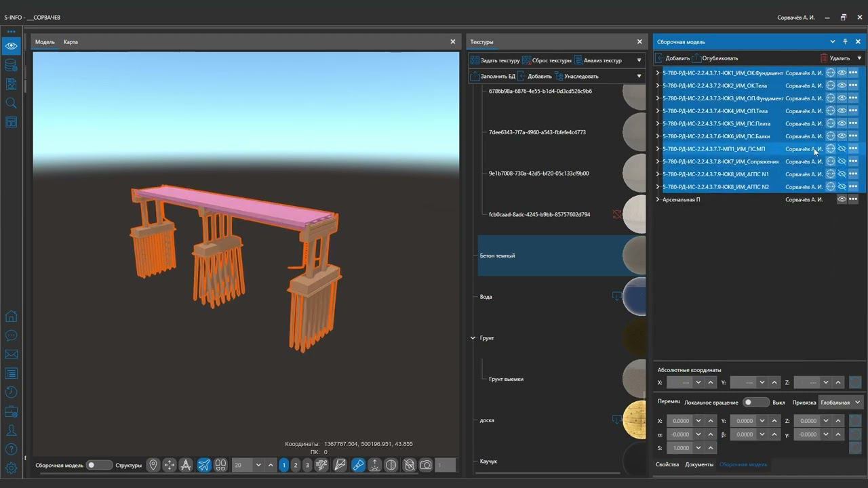This screenshot has height=488, width=868.
Task: Activate the airplane fly mode icon
Action: tap(203, 465)
